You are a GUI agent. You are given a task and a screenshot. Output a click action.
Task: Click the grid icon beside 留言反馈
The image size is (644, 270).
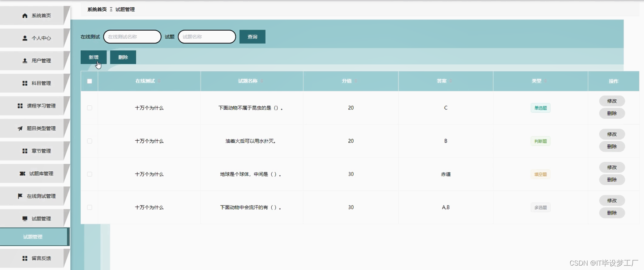(x=25, y=258)
